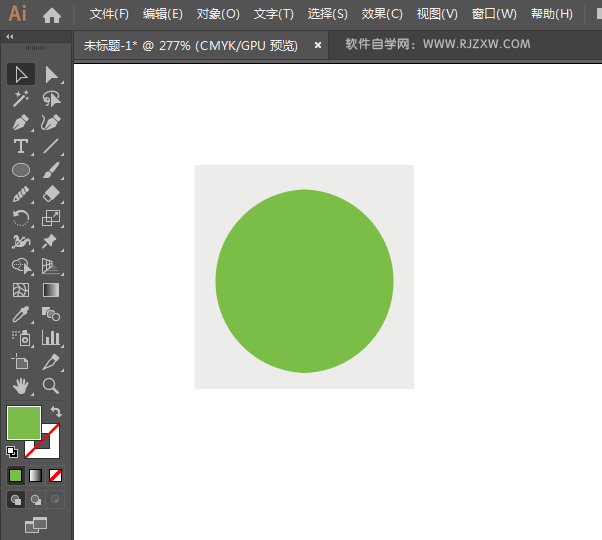
Task: Select the Magic Wand tool
Action: click(x=21, y=99)
